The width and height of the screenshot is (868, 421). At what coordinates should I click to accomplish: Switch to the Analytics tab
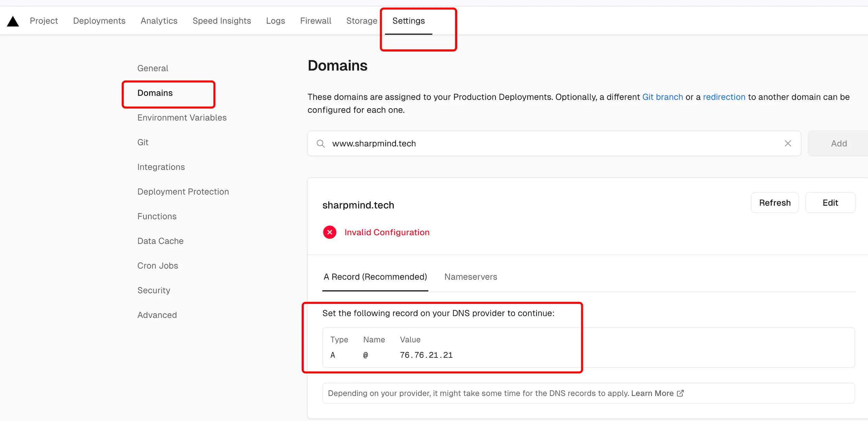tap(159, 21)
